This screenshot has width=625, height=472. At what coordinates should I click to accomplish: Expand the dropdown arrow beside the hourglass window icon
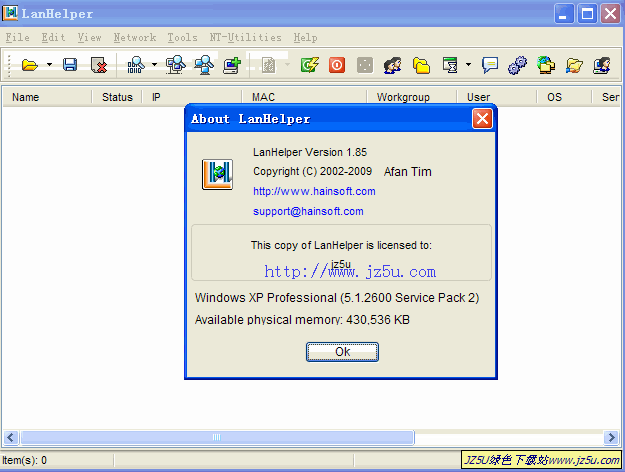point(468,65)
